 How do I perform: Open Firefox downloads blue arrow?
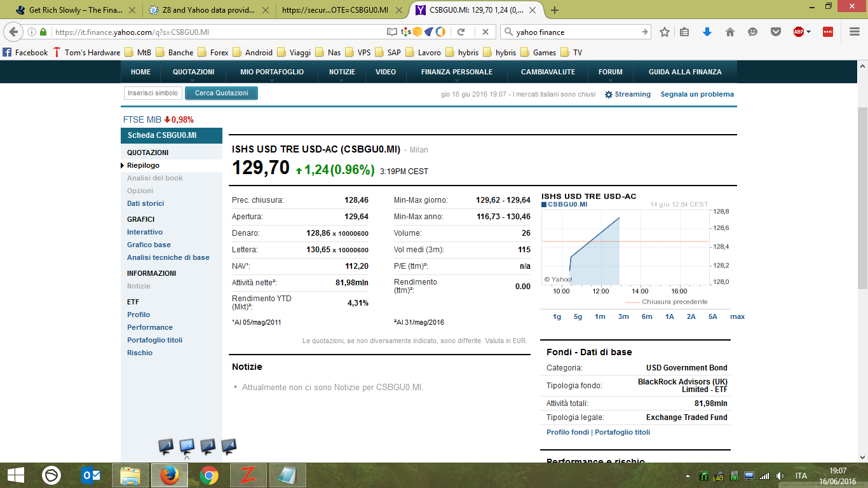click(707, 32)
